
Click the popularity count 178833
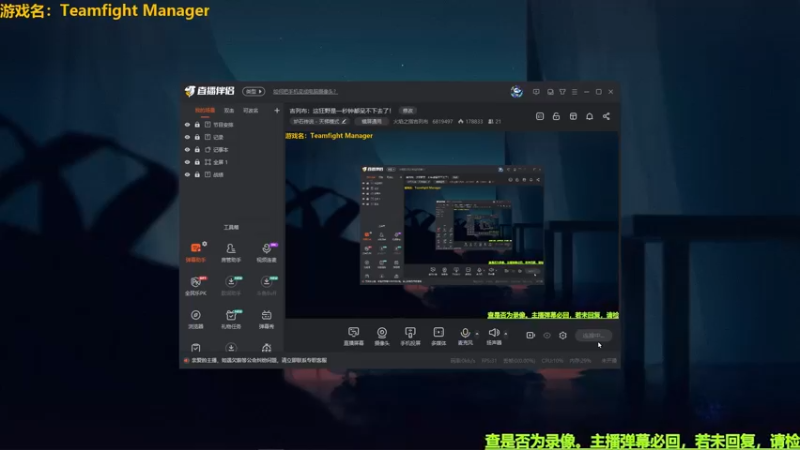pos(470,121)
